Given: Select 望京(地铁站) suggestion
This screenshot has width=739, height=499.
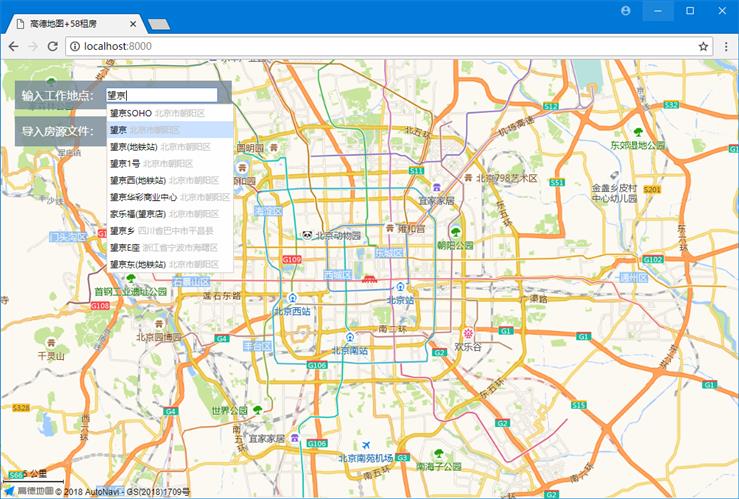Looking at the screenshot, I should [170, 147].
